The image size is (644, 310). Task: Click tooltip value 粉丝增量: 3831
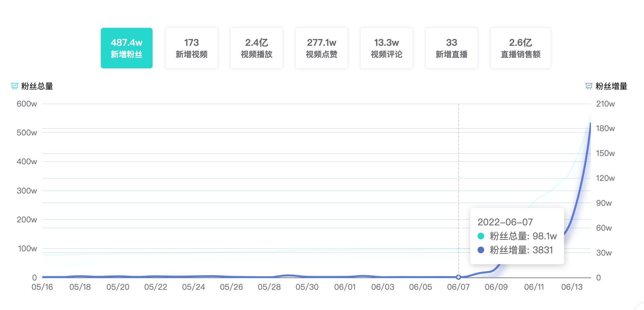pos(521,250)
